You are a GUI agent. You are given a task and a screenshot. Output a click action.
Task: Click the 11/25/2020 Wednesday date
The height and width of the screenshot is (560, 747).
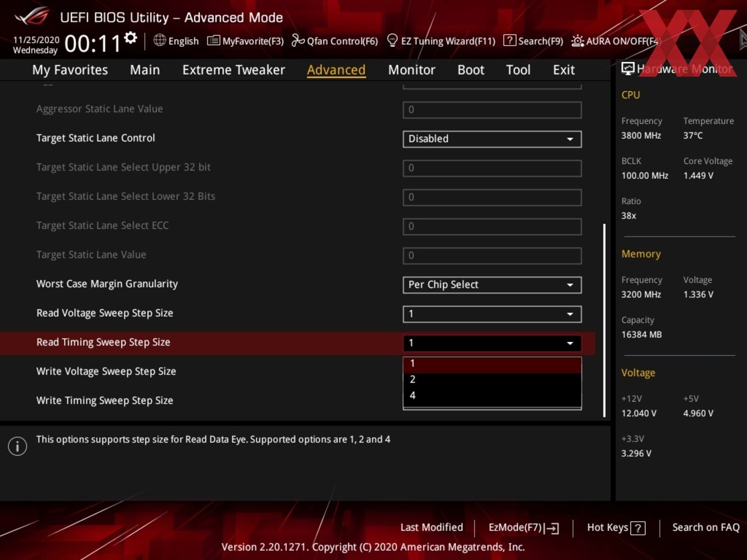pos(36,45)
